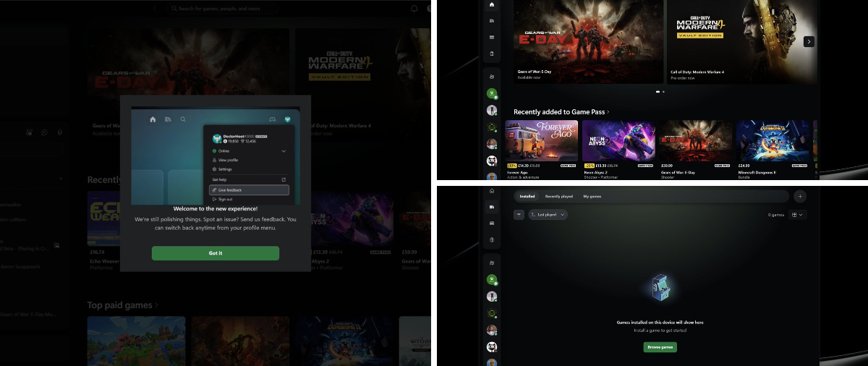Viewport: 868px width, 366px height.
Task: Select third sidebar icon below Library, library screen
Action: click(492, 224)
